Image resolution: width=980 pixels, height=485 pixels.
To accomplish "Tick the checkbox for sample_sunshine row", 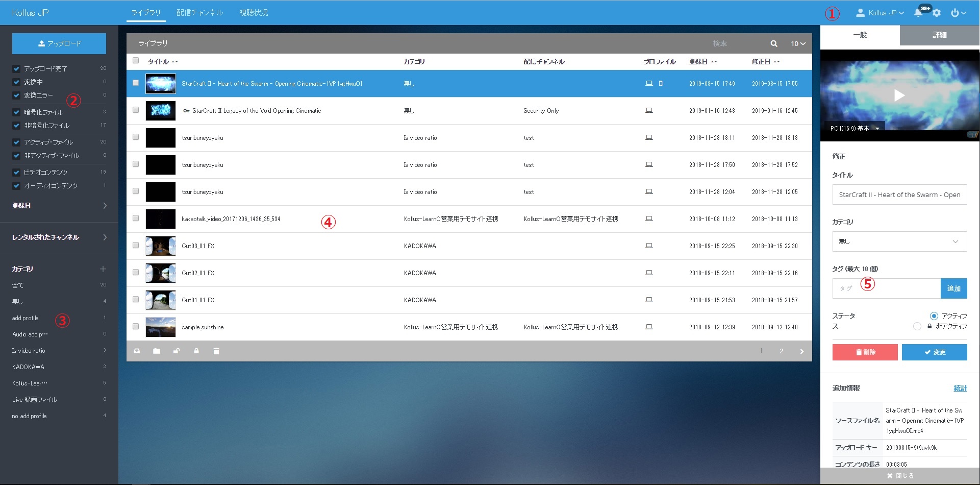I will point(136,326).
